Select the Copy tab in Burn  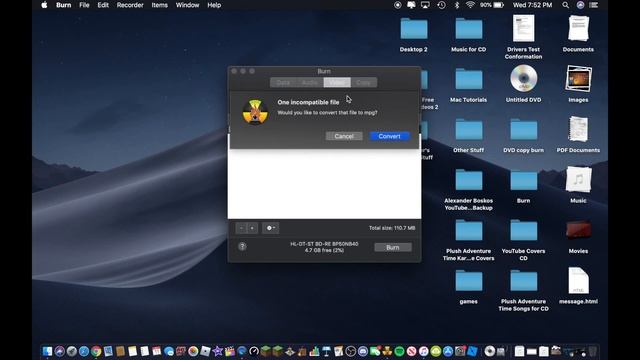pyautogui.click(x=364, y=82)
